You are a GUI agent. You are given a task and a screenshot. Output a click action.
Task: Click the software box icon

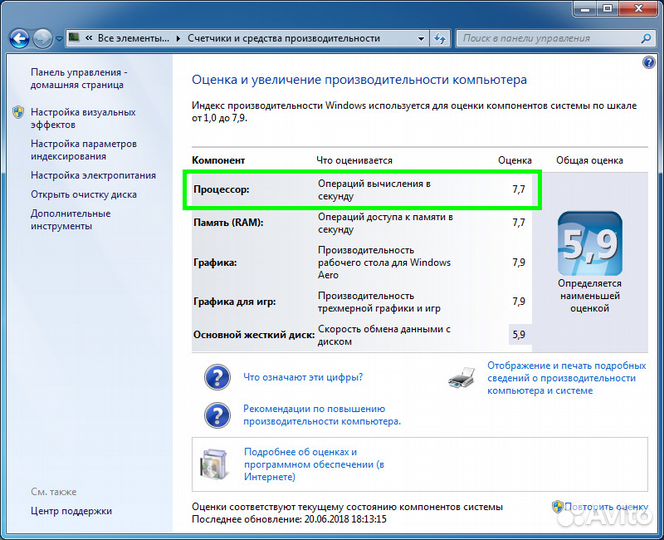pos(215,464)
